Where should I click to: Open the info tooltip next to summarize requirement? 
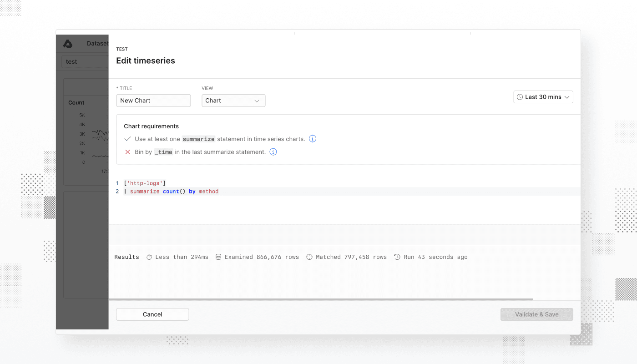313,138
